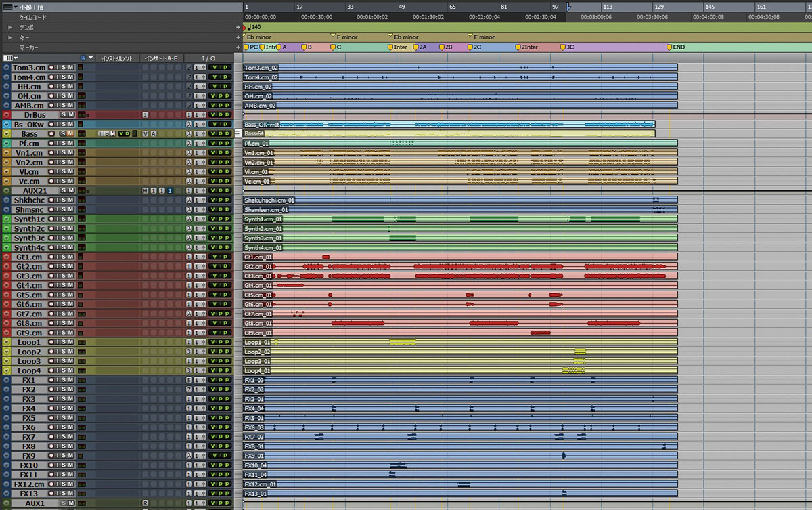This screenshot has height=510, width=812.
Task: Expand the key ruler triangle
Action: (10, 37)
